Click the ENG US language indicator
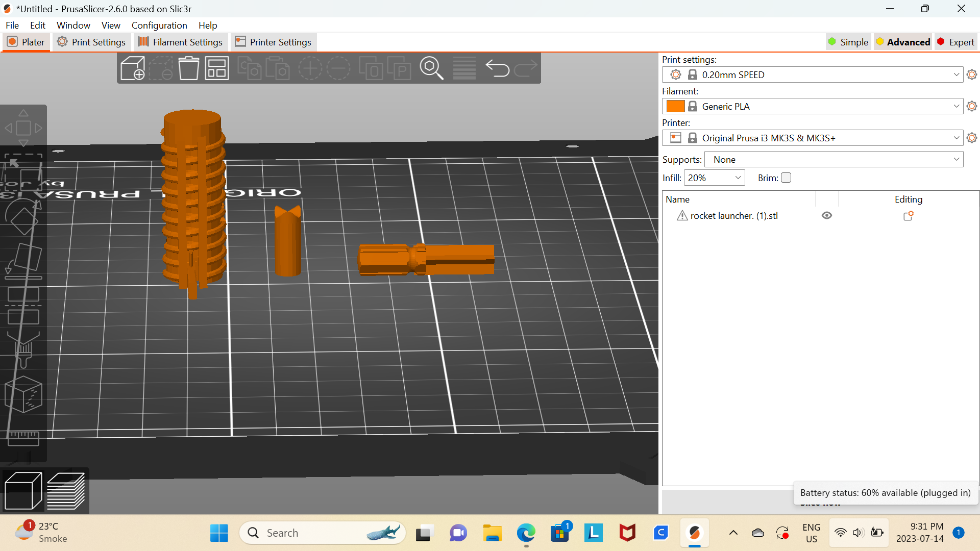The width and height of the screenshot is (980, 551). tap(811, 533)
